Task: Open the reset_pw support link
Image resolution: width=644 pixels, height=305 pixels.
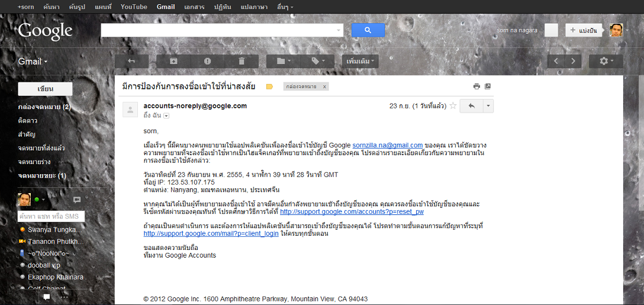Action: tap(352, 211)
